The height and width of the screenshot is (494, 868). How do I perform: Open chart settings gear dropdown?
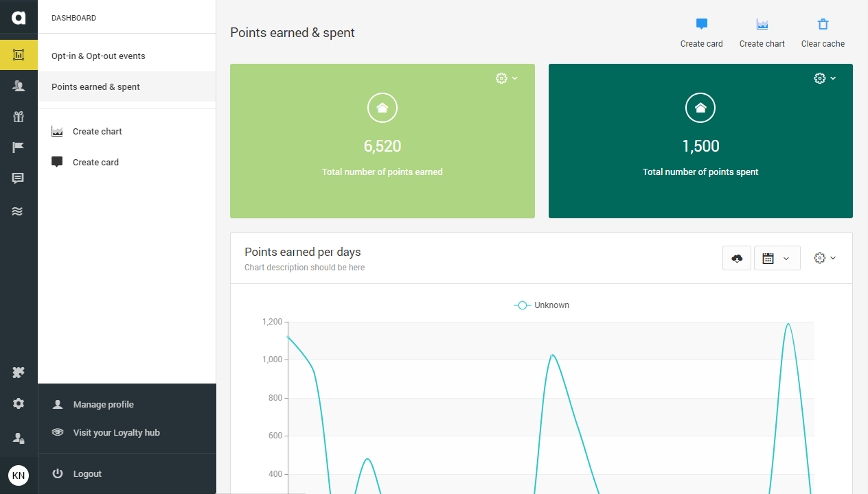pyautogui.click(x=825, y=258)
